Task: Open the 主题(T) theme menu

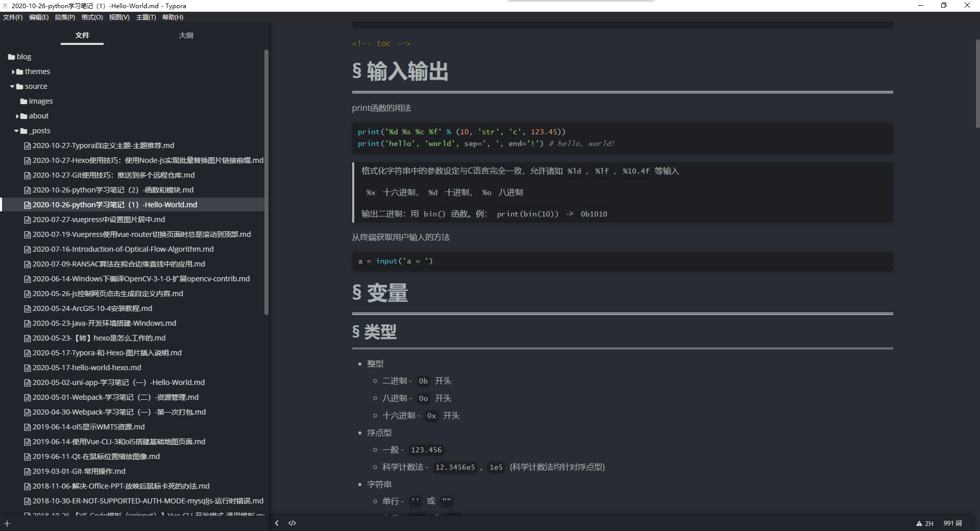Action: 146,17
